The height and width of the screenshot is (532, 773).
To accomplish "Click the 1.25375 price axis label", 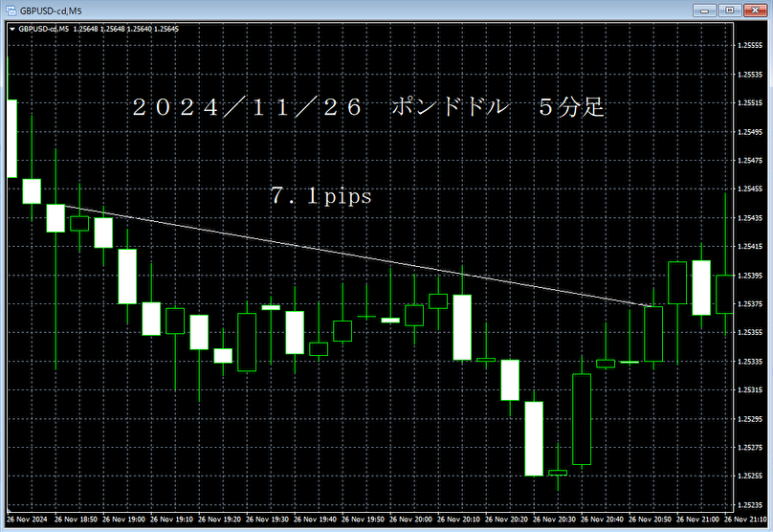I will tap(750, 303).
